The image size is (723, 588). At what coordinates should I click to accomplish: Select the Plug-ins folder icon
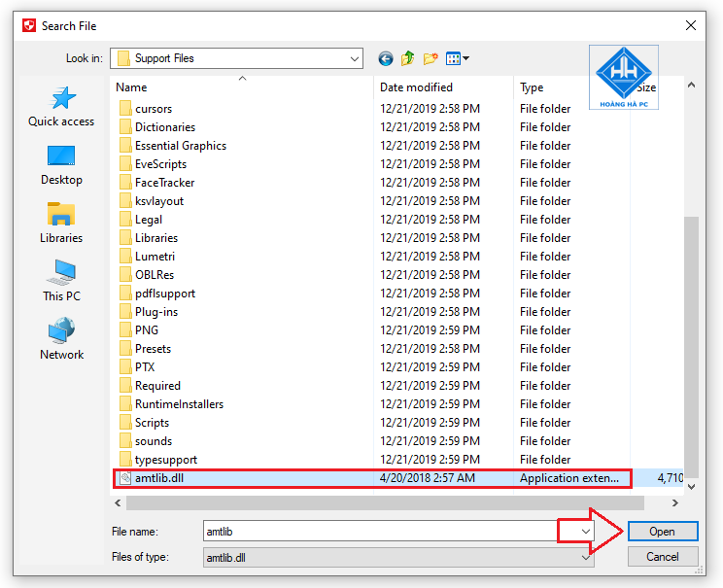click(125, 312)
